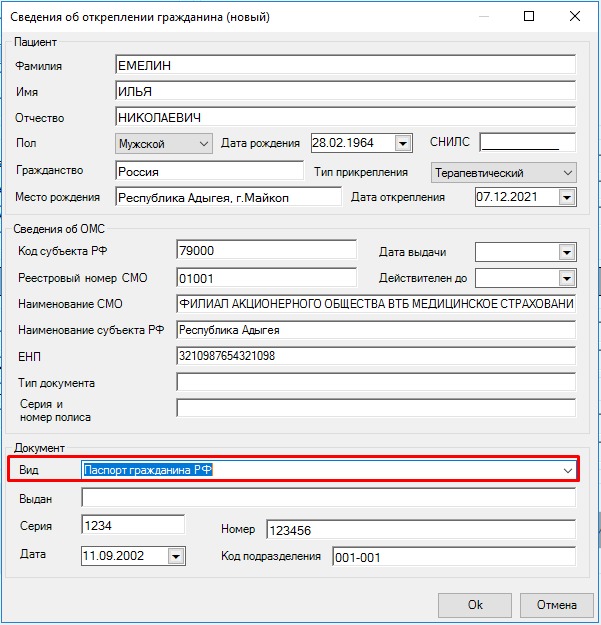The height and width of the screenshot is (625, 601).
Task: Open the Дата рождения calendar dropdown
Action: (403, 144)
